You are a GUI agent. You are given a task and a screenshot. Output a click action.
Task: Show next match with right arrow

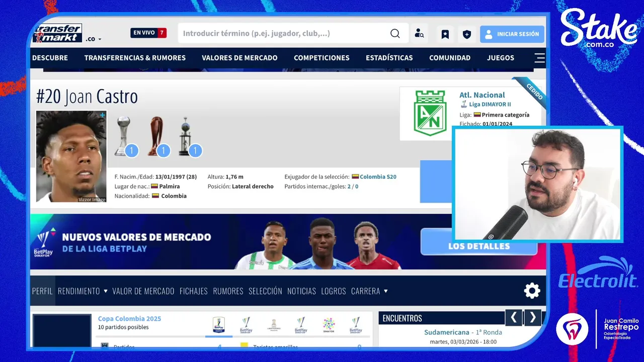coord(533,317)
